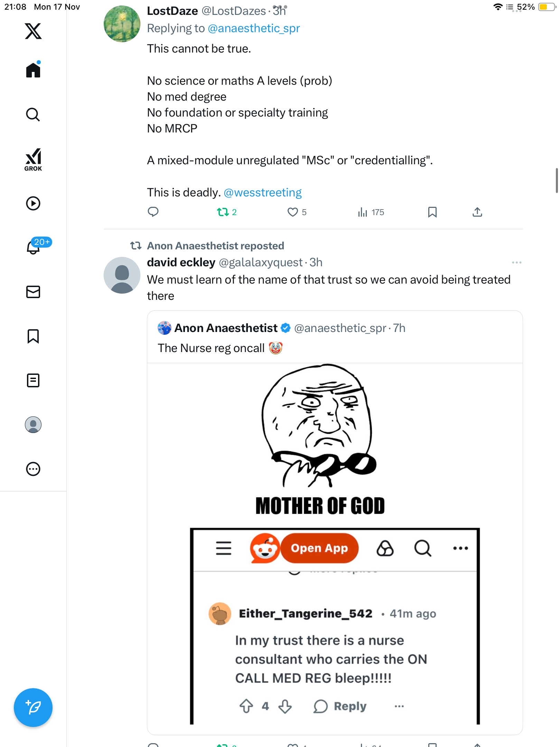Bookmark LostDaze's reply
560x747 pixels.
tap(432, 212)
